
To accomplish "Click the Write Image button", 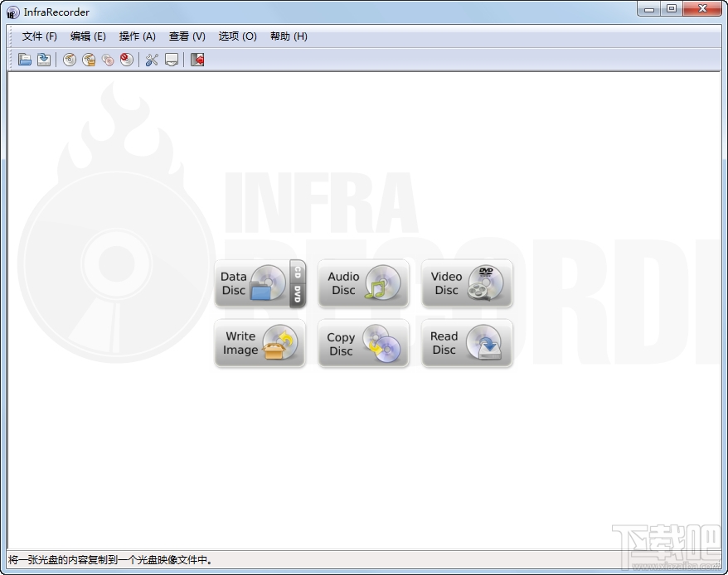I will click(x=260, y=343).
